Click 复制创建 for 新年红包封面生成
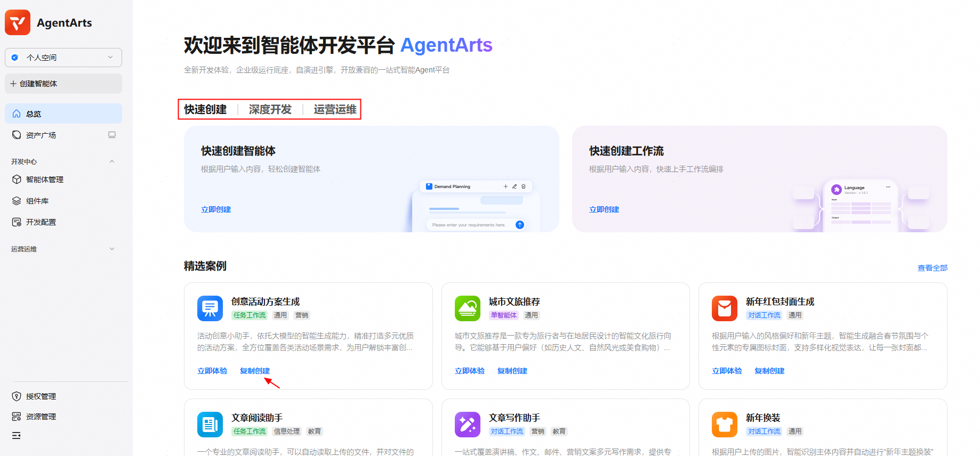 pyautogui.click(x=769, y=371)
